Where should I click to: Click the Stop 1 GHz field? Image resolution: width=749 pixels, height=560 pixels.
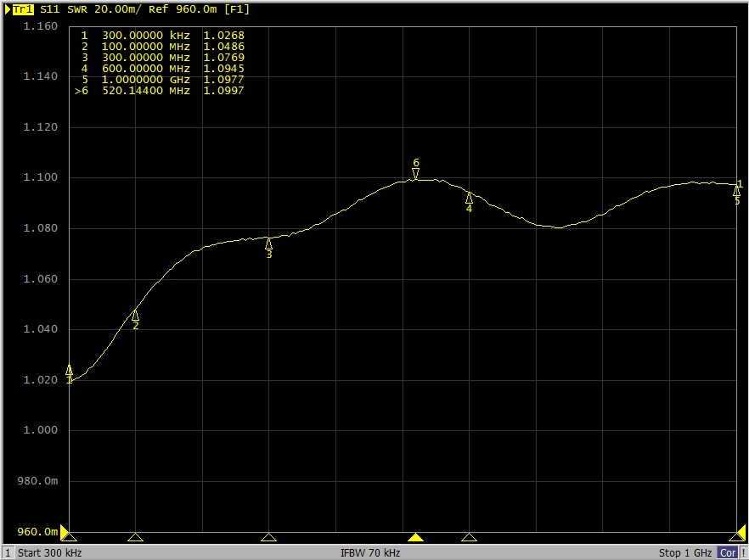[685, 553]
